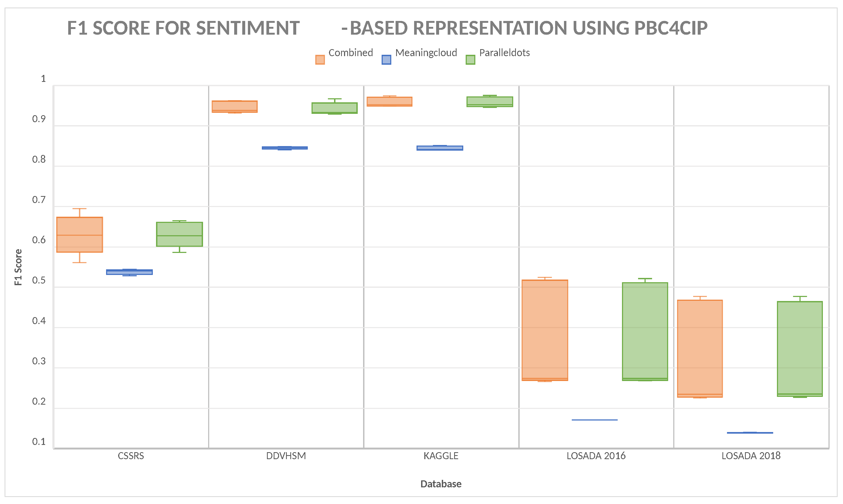Image resolution: width=843 pixels, height=504 pixels.
Task: Click the DDVHSM category label
Action: [x=286, y=456]
